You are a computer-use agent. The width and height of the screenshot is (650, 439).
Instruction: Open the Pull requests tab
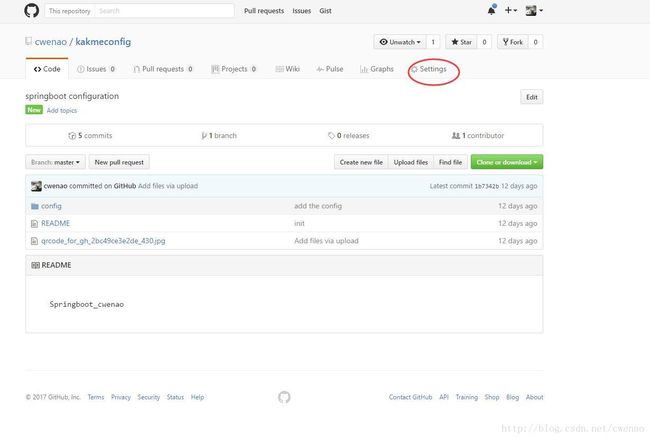[x=163, y=69]
